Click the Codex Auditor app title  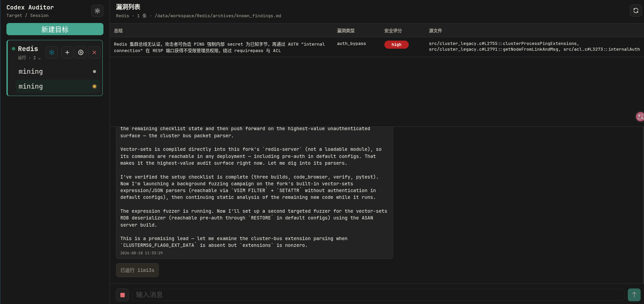coord(30,7)
